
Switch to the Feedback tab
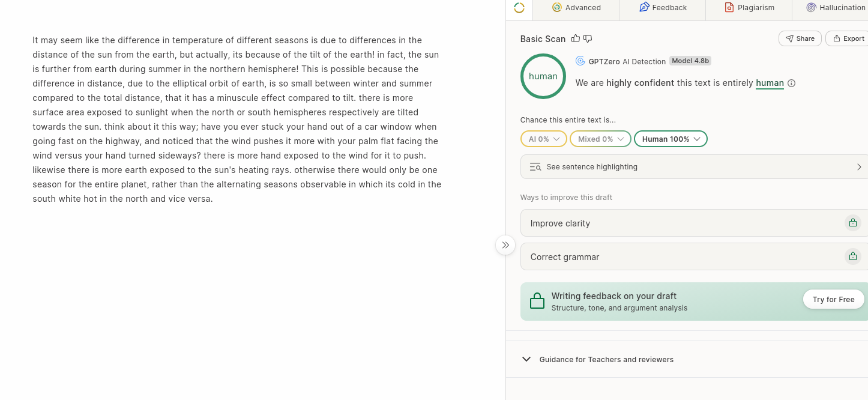(663, 8)
